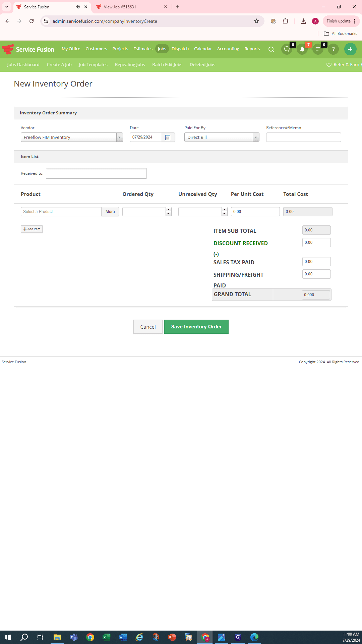Decrease Ordered Qty with down arrow
This screenshot has width=362, height=644.
click(x=169, y=214)
